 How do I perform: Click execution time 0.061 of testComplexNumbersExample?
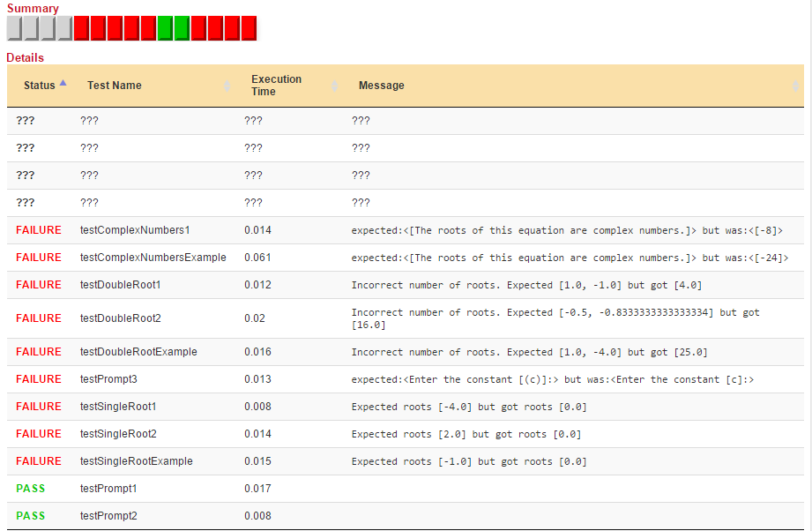point(258,258)
